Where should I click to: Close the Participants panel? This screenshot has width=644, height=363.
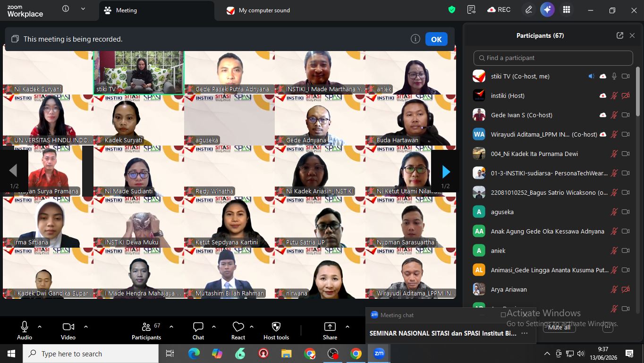(x=632, y=35)
